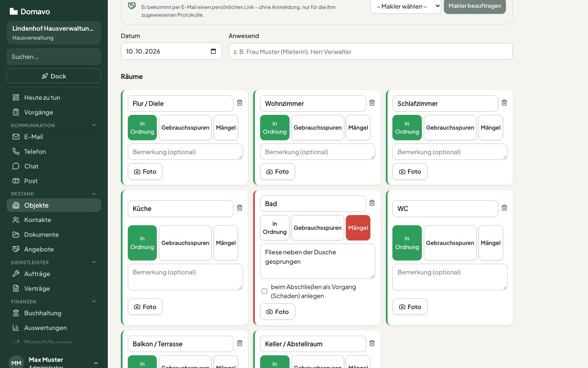Click the Bemerkung field of Flur / Diele
The height and width of the screenshot is (368, 588).
pos(185,152)
